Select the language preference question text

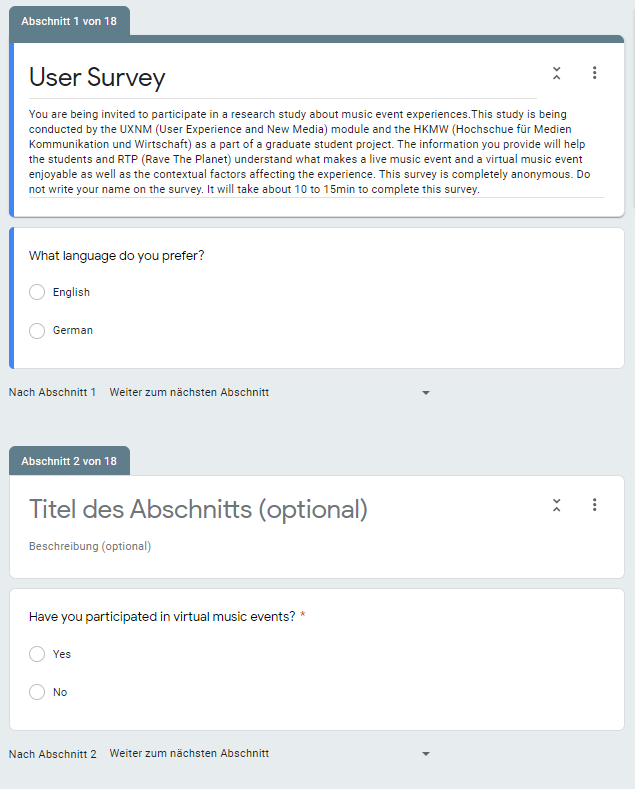[117, 256]
